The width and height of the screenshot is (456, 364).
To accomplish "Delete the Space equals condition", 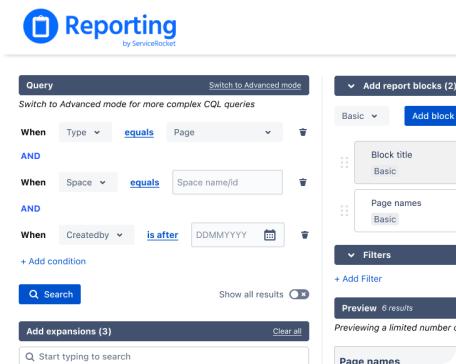I will pos(303,182).
